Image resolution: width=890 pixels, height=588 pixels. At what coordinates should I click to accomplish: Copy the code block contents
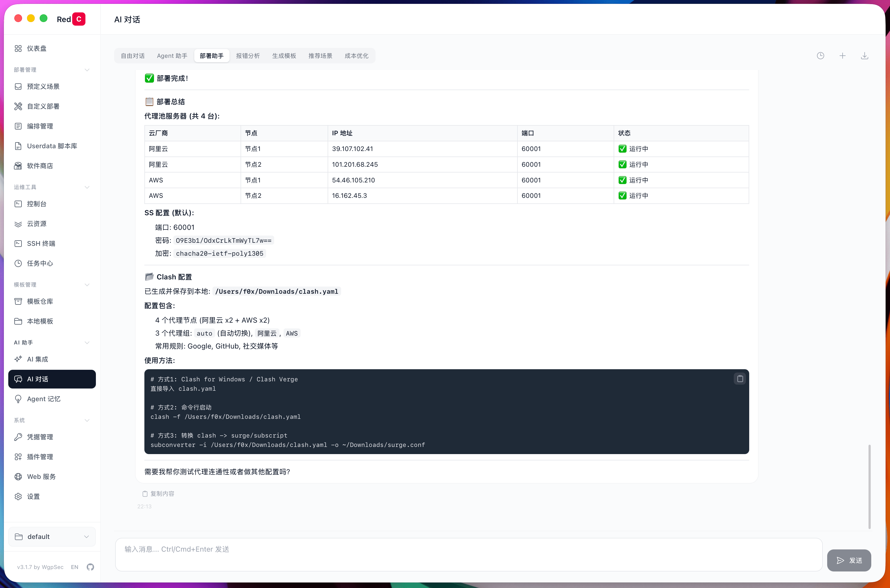(x=740, y=378)
